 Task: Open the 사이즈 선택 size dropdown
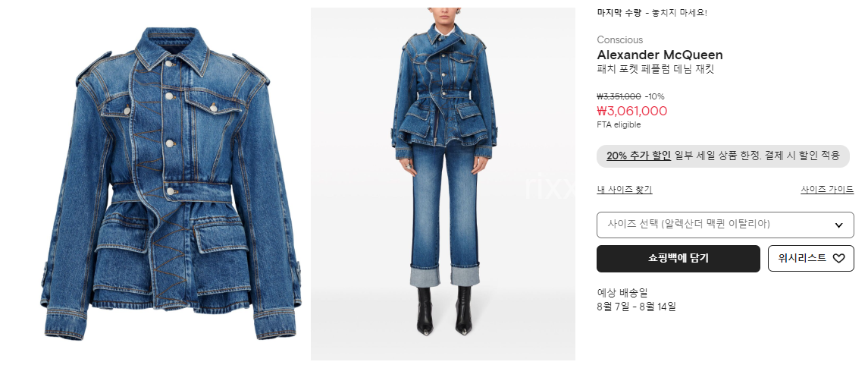pyautogui.click(x=725, y=225)
